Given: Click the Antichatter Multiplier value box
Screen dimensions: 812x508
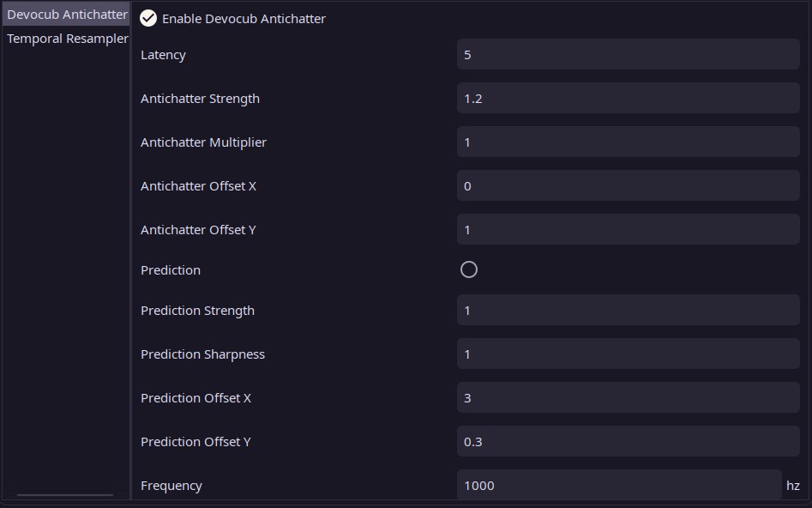Looking at the screenshot, I should coord(628,142).
